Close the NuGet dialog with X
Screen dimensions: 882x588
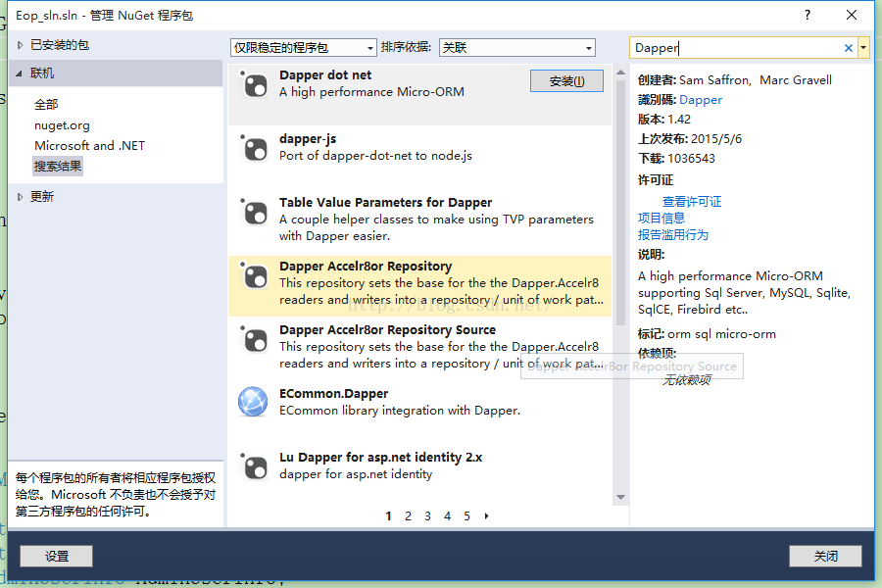point(852,16)
